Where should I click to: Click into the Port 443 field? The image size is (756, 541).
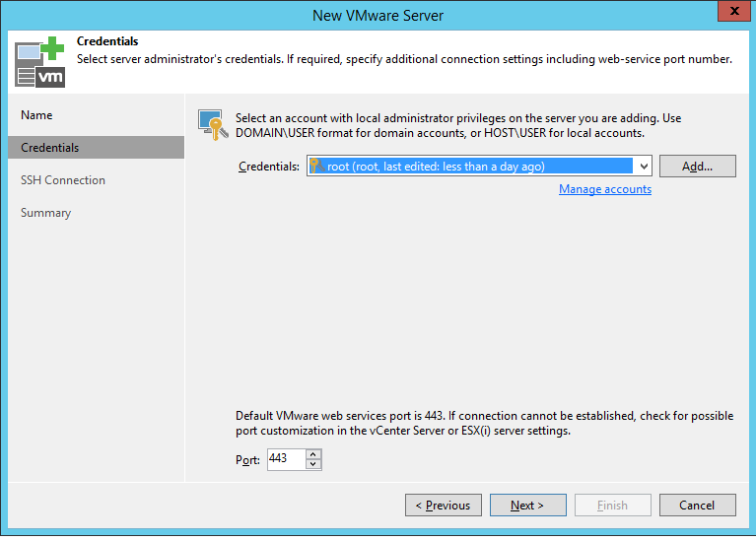287,459
